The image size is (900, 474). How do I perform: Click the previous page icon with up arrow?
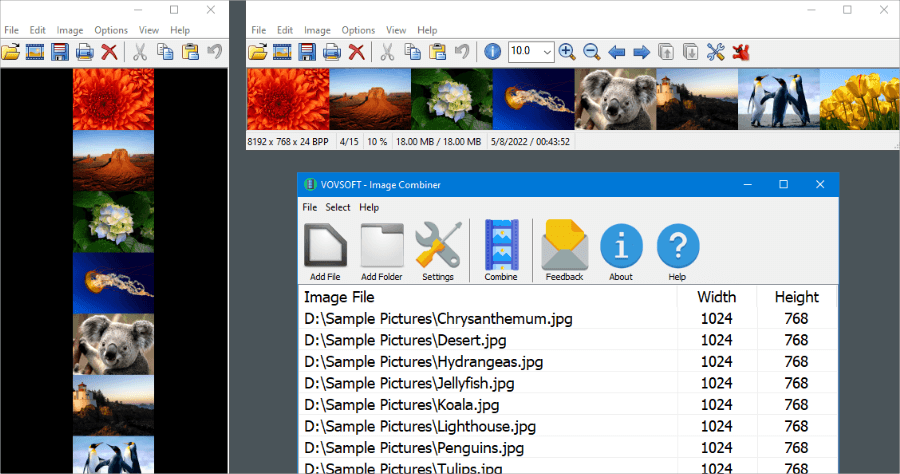666,52
